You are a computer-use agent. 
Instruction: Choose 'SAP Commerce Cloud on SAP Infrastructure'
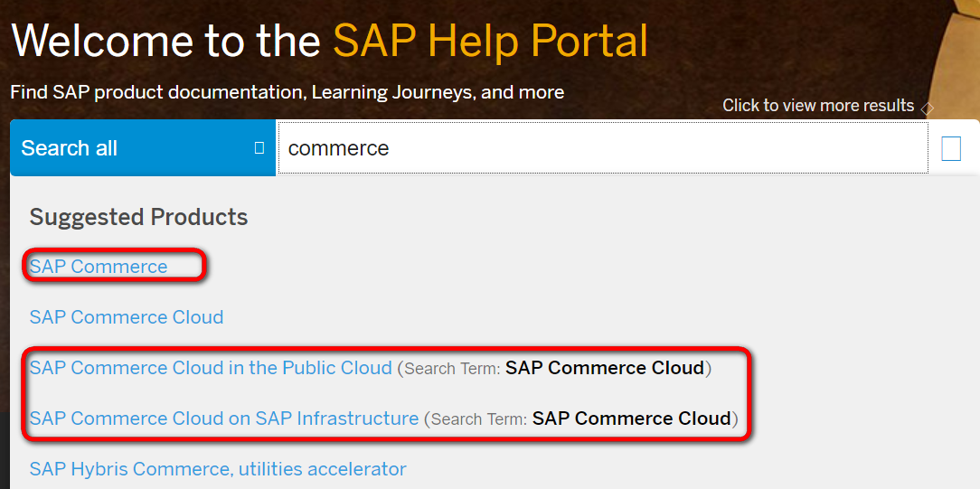(224, 418)
